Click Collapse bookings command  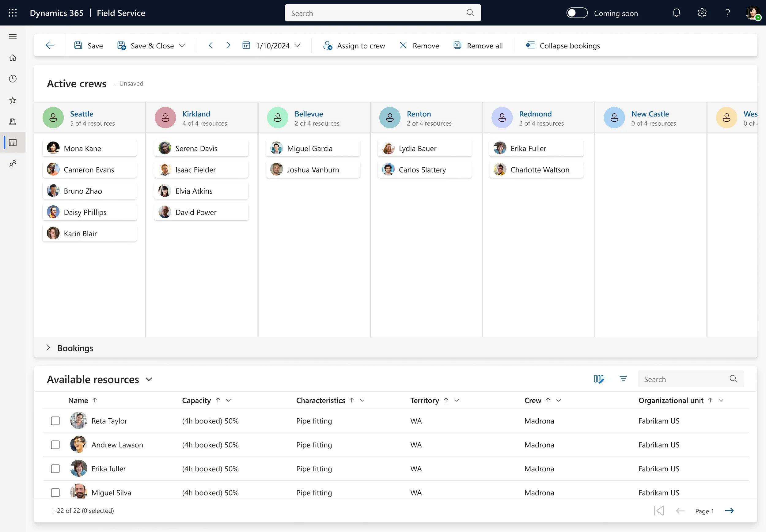click(x=563, y=46)
